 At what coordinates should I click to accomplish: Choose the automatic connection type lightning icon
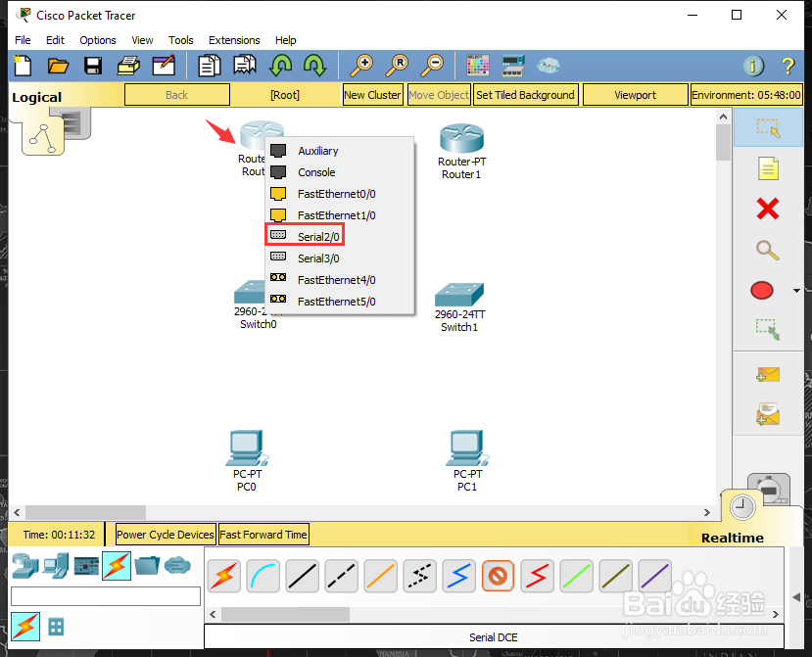(224, 576)
